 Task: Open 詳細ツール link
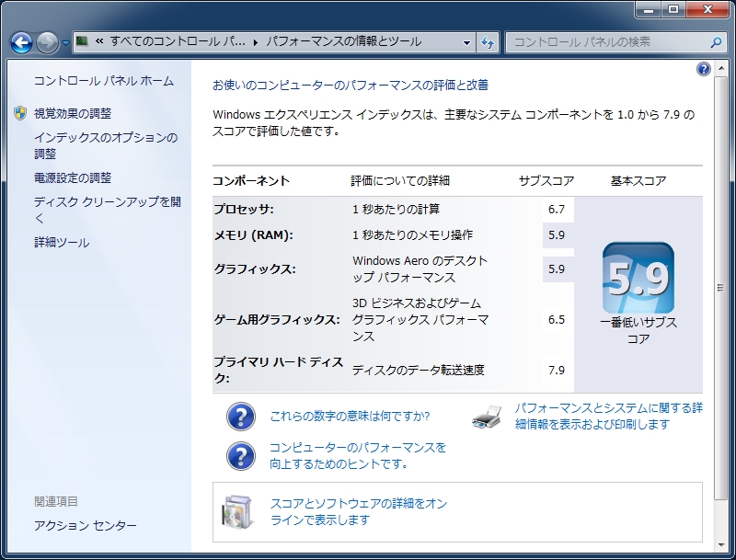click(62, 243)
